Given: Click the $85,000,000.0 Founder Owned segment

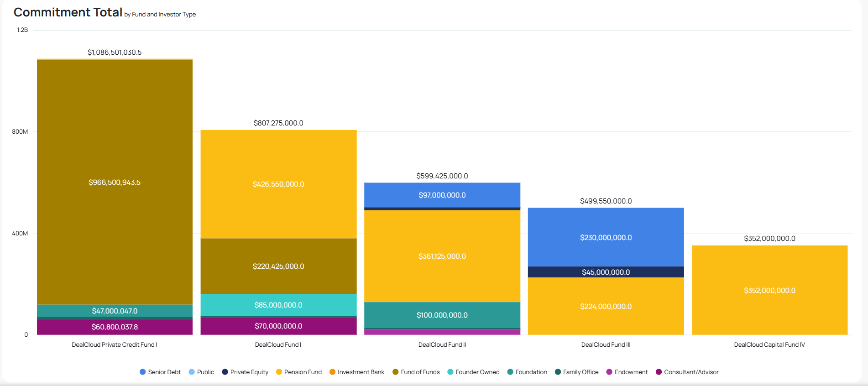Looking at the screenshot, I should (x=278, y=305).
